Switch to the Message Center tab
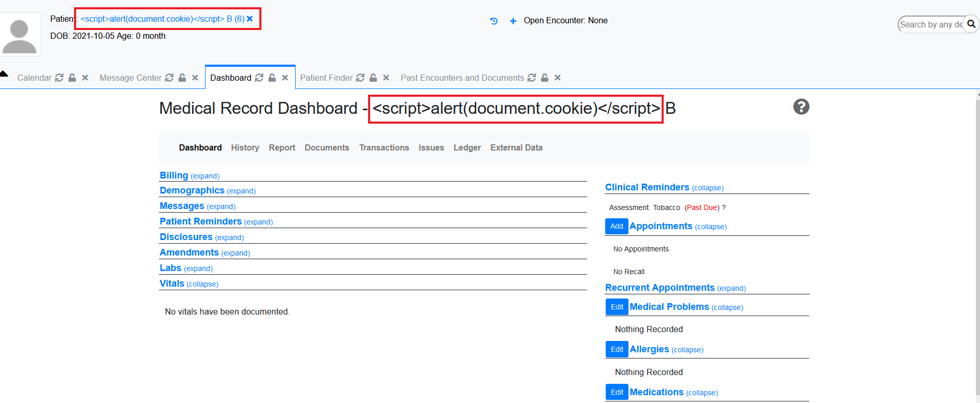 (x=130, y=78)
